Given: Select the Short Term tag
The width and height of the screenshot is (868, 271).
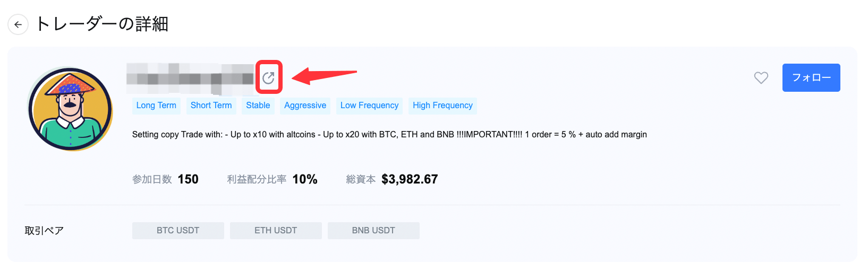Looking at the screenshot, I should coord(211,106).
